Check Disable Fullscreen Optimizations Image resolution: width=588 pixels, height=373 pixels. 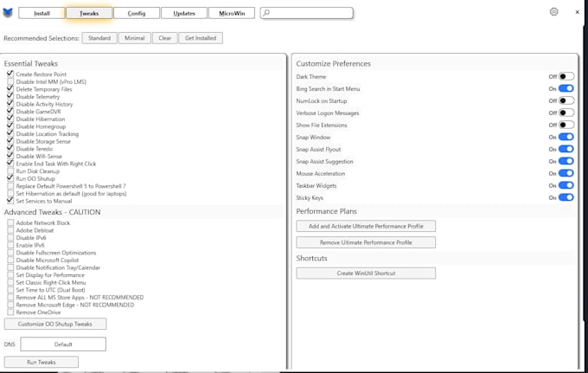point(10,253)
